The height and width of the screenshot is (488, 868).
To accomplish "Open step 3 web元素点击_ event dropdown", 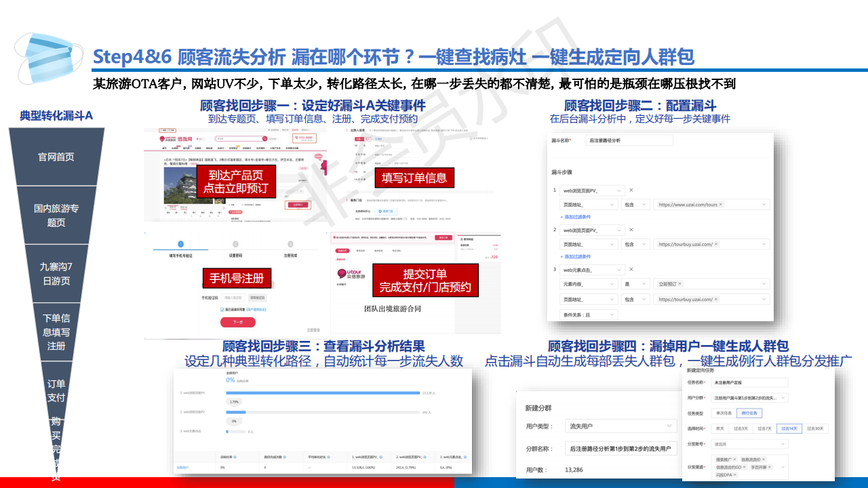I will (592, 270).
